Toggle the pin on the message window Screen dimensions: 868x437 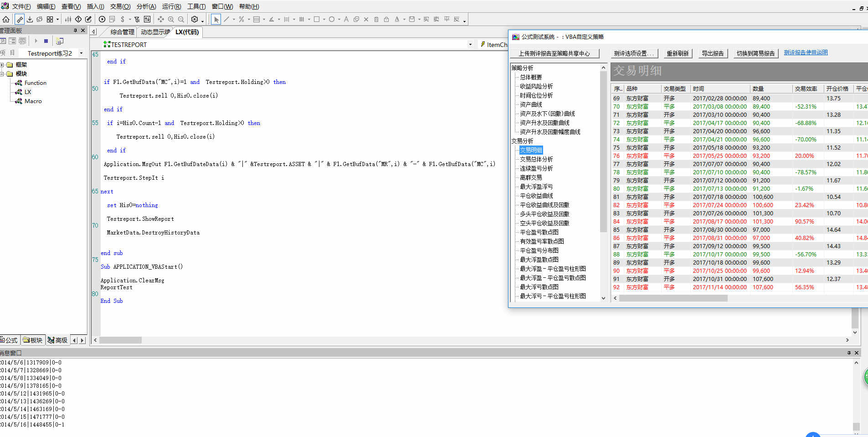(849, 353)
